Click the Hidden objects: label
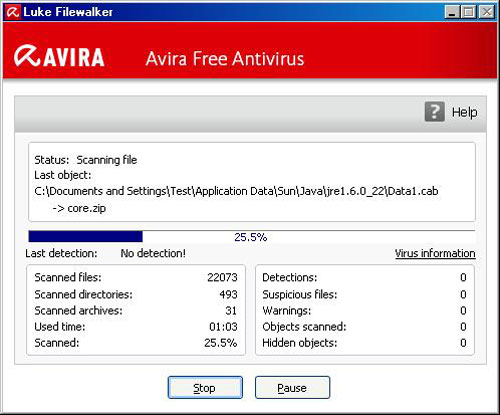500x415 pixels. coord(300,343)
